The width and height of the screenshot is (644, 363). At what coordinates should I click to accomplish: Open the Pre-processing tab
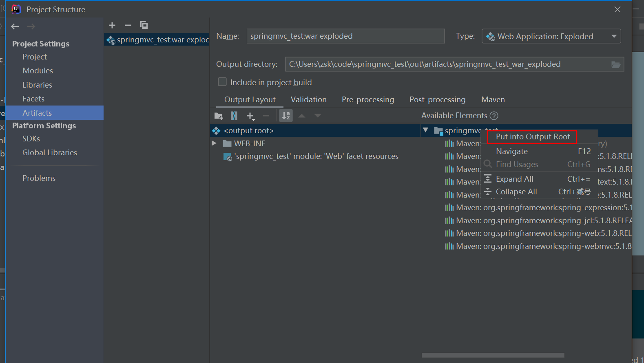pos(368,100)
